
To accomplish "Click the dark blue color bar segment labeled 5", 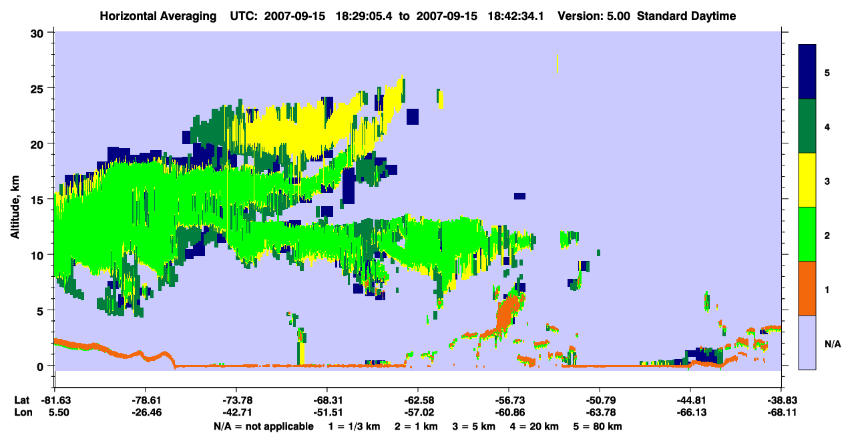I will 807,72.
